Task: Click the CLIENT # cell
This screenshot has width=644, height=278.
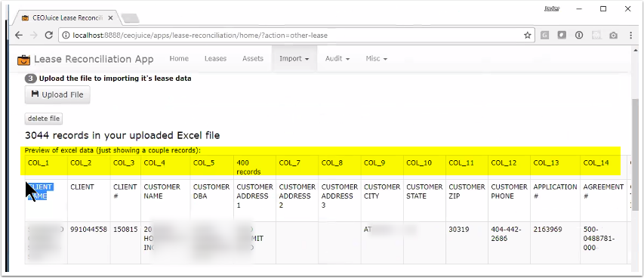Action: (125, 200)
